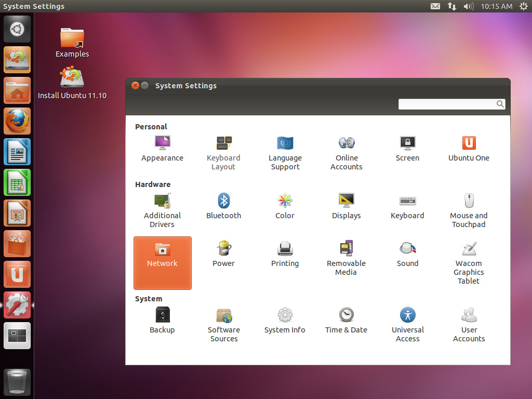Open the network indicator menu
The image size is (532, 399).
451,6
